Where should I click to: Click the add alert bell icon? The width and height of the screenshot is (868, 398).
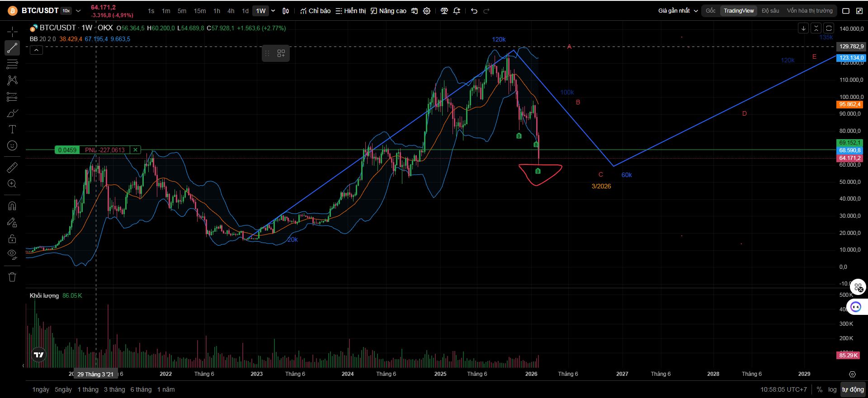(457, 11)
